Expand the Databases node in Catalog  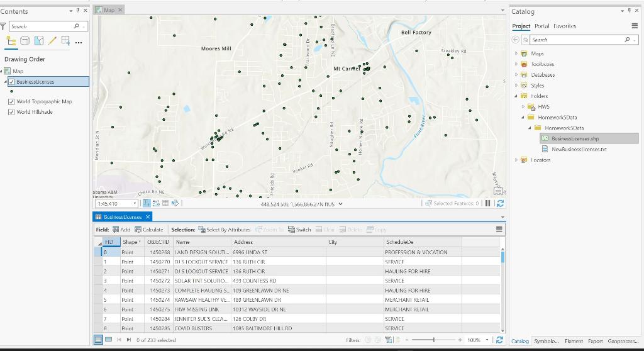(x=516, y=75)
